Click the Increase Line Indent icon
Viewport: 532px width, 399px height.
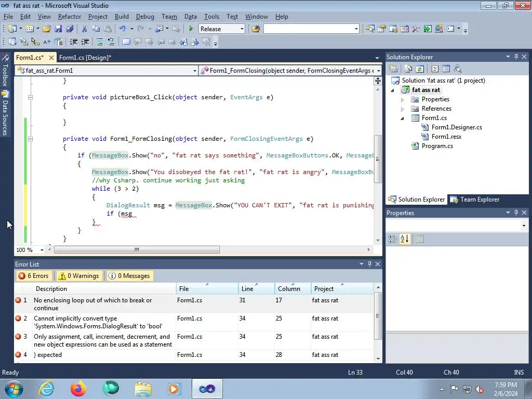pyautogui.click(x=85, y=42)
